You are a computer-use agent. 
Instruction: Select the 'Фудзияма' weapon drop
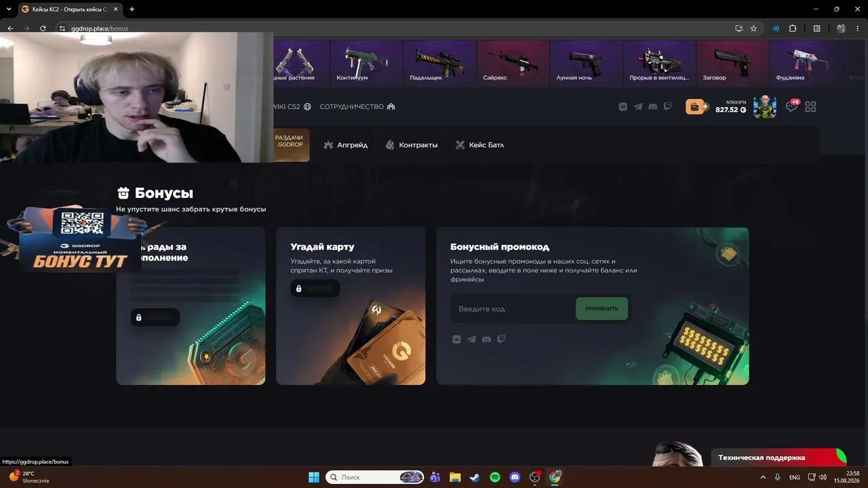[x=806, y=64]
